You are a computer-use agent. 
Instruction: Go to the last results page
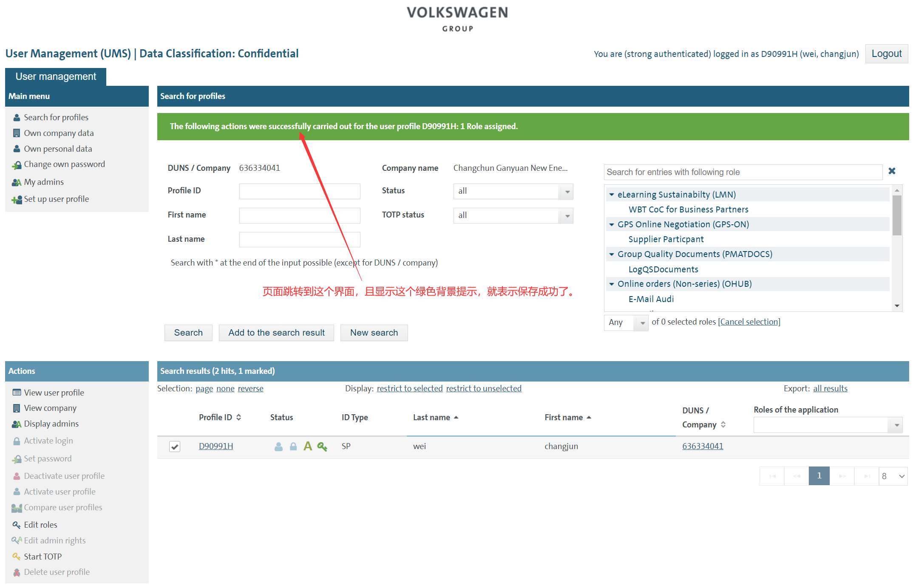click(x=866, y=476)
